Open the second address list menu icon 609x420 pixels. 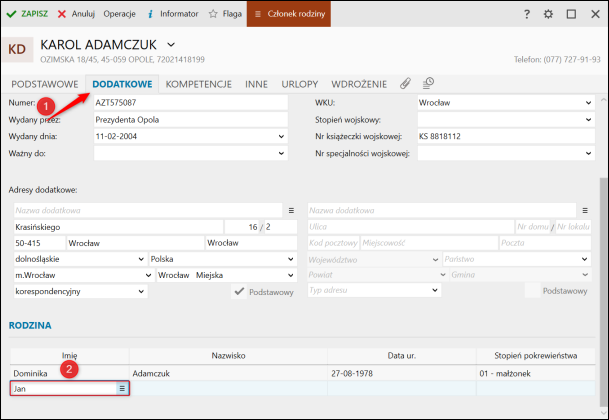[x=585, y=211]
